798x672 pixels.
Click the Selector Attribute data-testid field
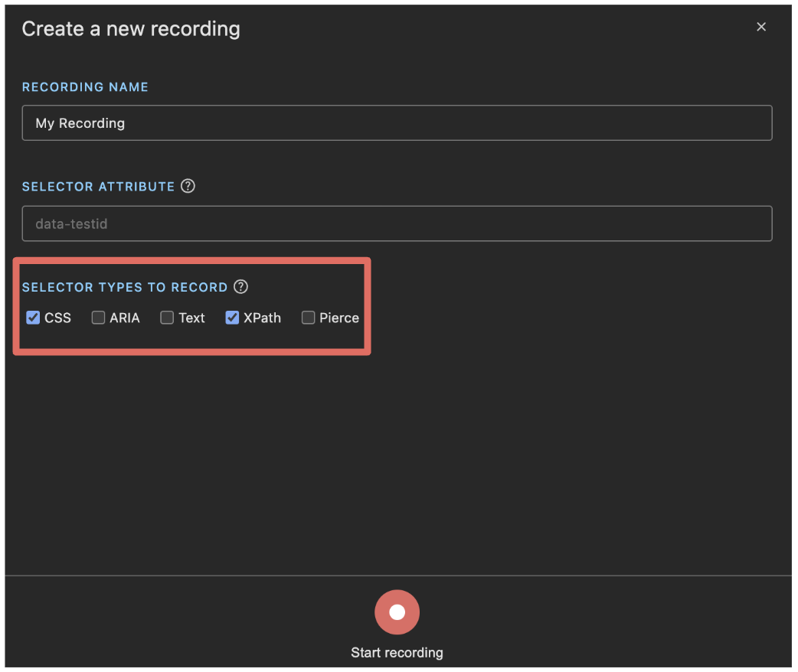(397, 223)
